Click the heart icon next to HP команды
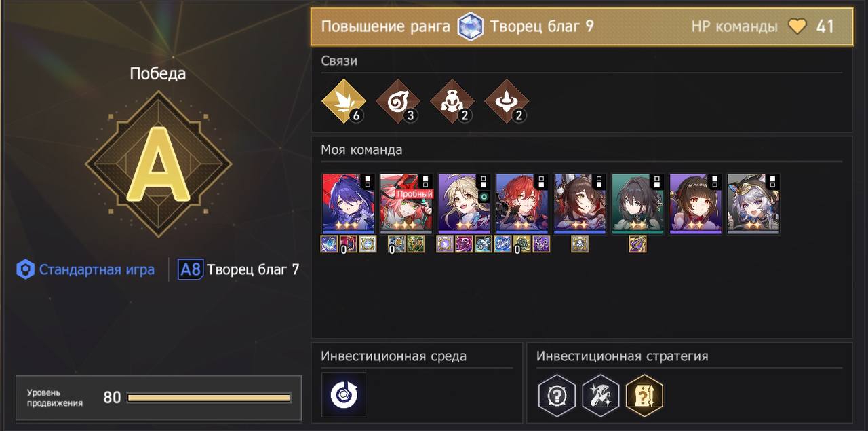868x431 pixels. pyautogui.click(x=797, y=26)
